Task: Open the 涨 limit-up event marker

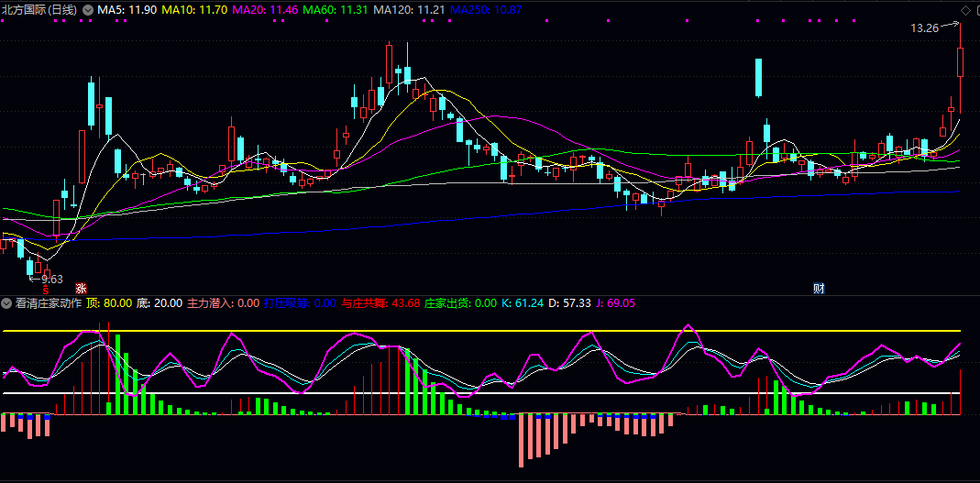Action: [81, 288]
